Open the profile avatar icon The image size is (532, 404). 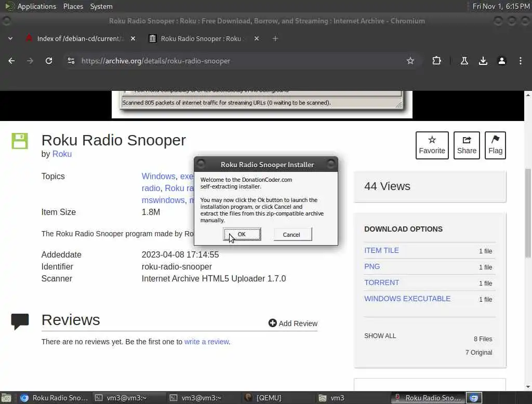501,61
